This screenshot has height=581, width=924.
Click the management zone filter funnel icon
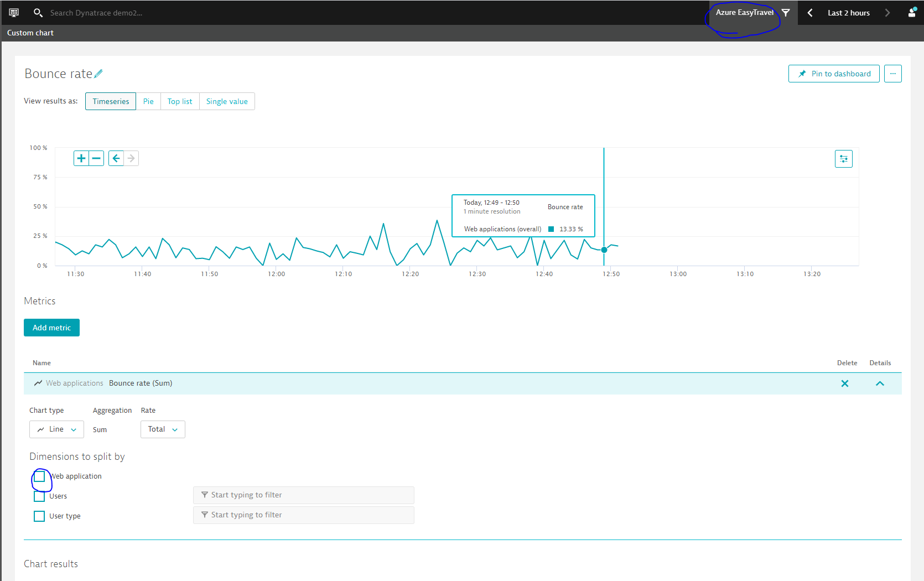pyautogui.click(x=786, y=13)
